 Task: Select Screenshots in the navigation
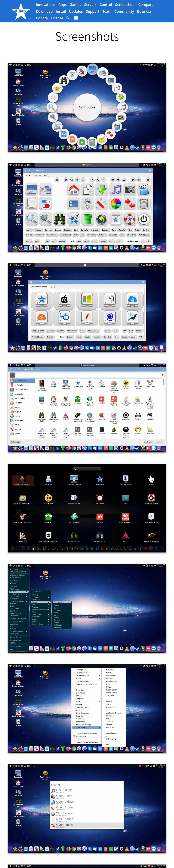pyautogui.click(x=125, y=5)
